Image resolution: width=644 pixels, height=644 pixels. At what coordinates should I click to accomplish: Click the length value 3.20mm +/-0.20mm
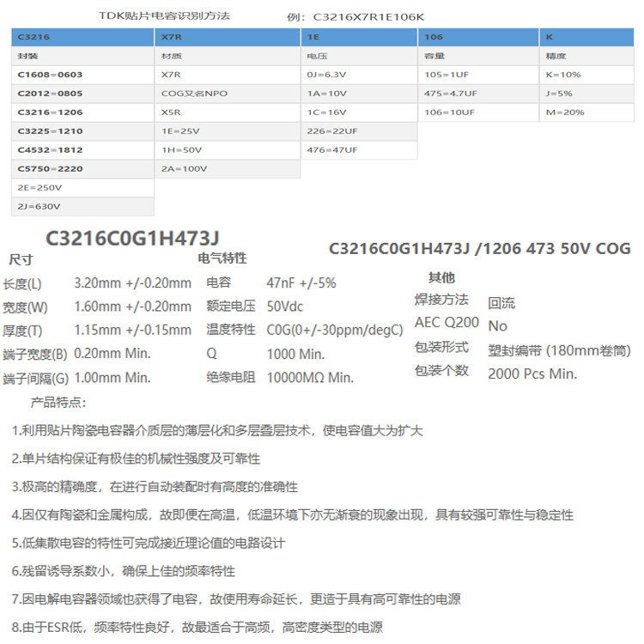tap(132, 283)
